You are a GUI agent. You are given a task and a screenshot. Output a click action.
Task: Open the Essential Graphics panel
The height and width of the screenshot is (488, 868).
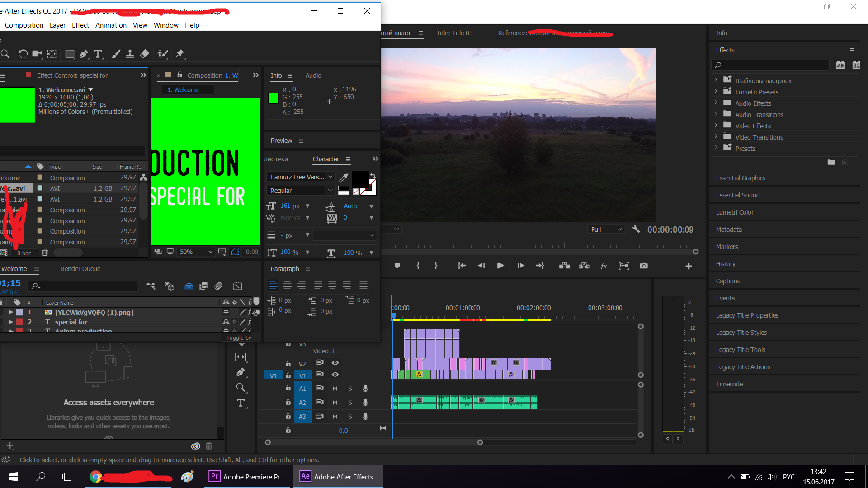click(x=741, y=178)
